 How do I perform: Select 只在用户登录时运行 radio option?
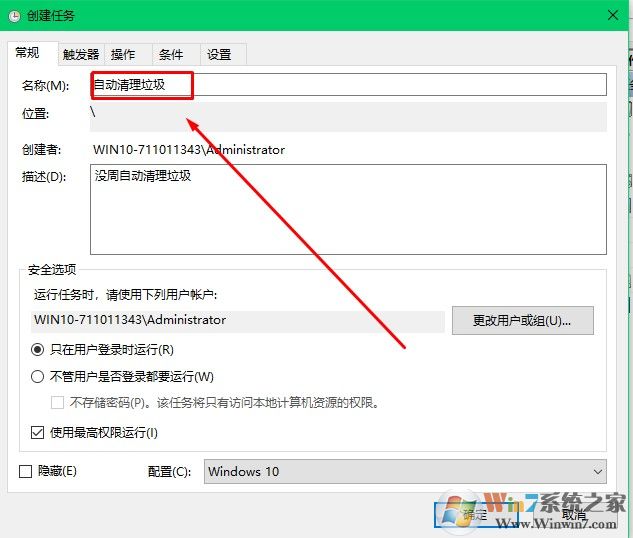tap(38, 350)
